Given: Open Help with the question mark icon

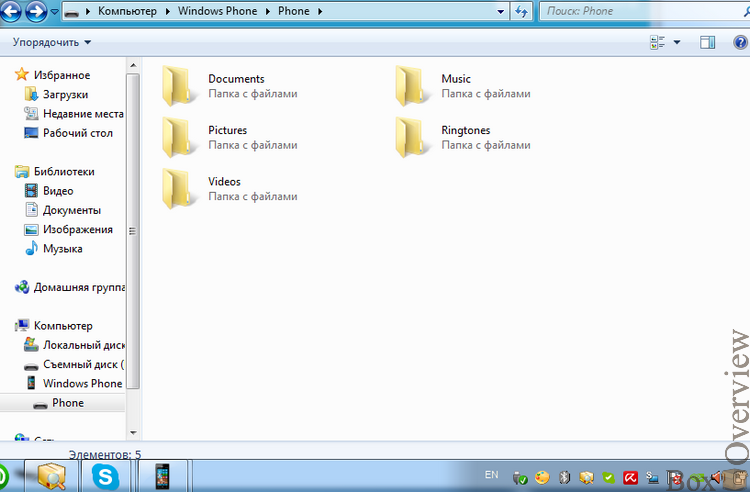Looking at the screenshot, I should 740,43.
